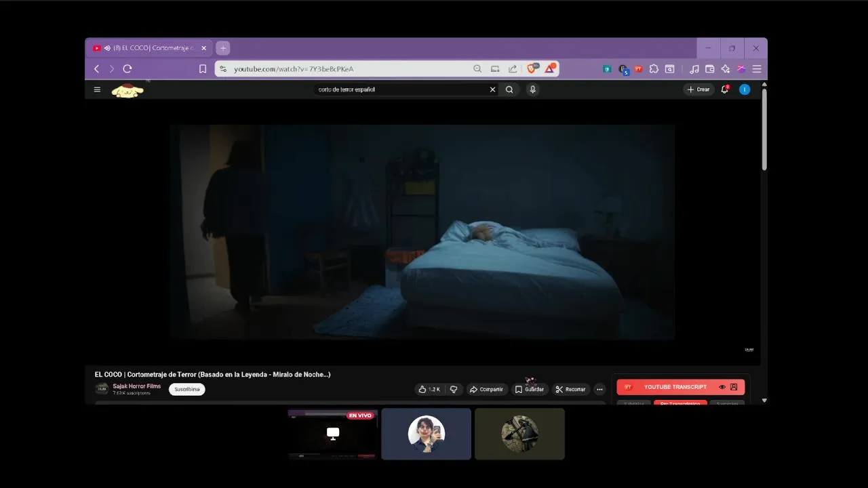Share the page via the address bar share icon
The image size is (868, 488).
pos(513,69)
